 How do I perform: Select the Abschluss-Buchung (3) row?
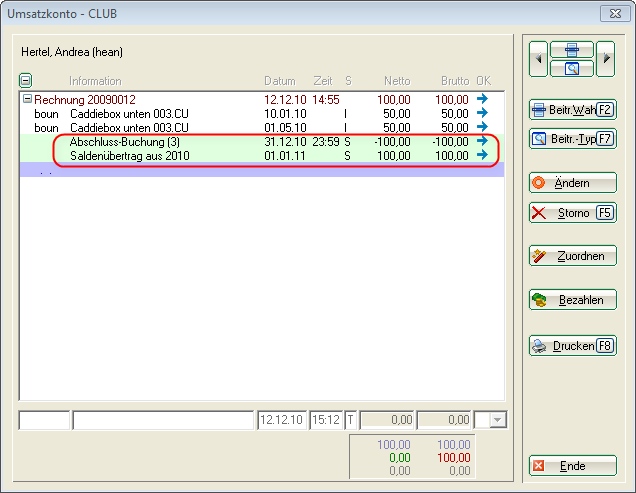click(125, 142)
